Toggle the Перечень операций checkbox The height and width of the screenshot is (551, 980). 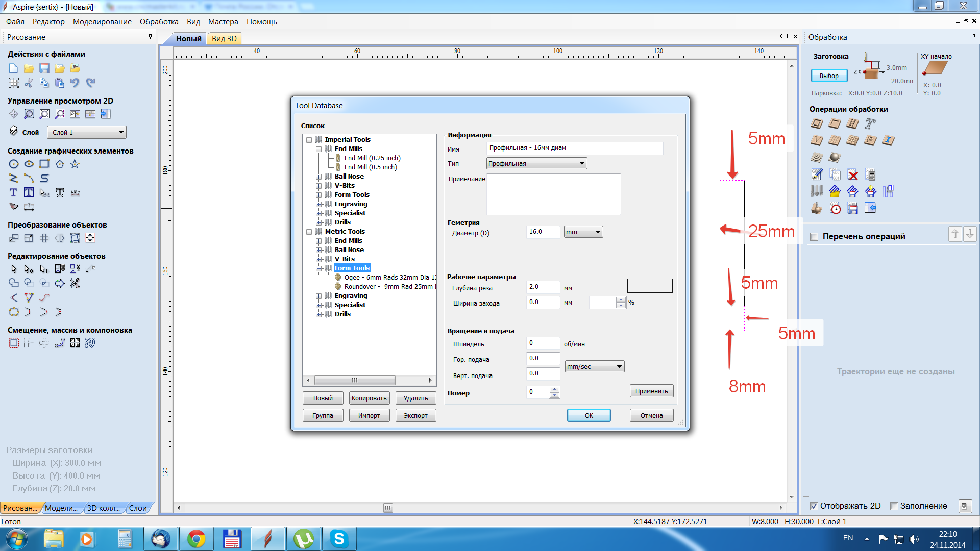click(815, 237)
